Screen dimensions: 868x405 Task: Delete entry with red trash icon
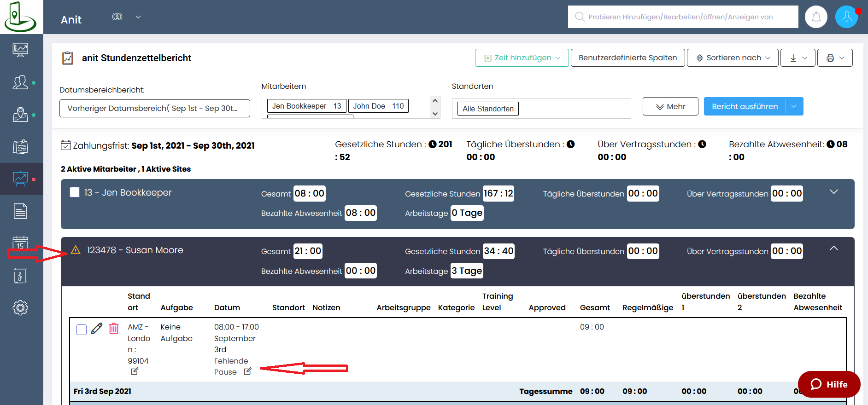pos(114,329)
